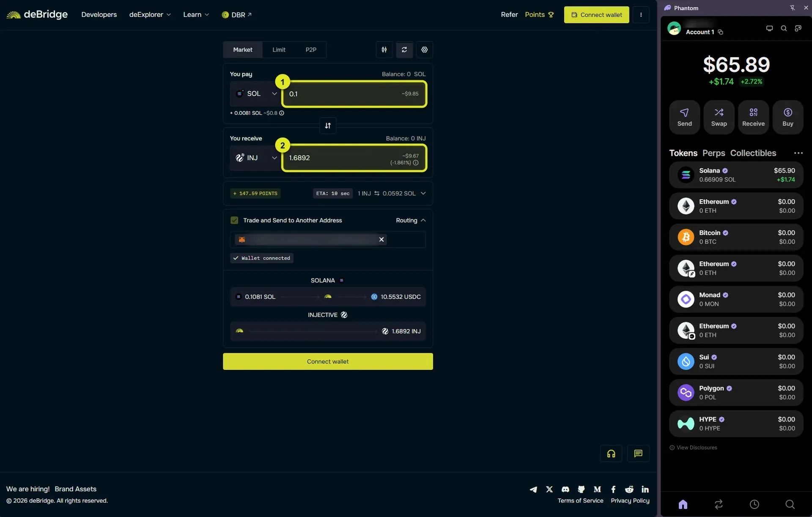Click We are hiring link
Viewport: 812px width, 517px height.
(28, 489)
